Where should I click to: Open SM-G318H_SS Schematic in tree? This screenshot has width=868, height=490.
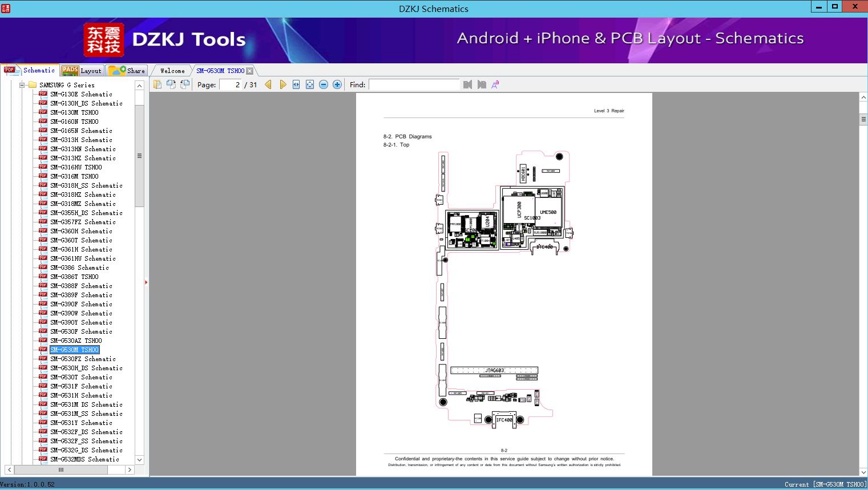click(86, 185)
